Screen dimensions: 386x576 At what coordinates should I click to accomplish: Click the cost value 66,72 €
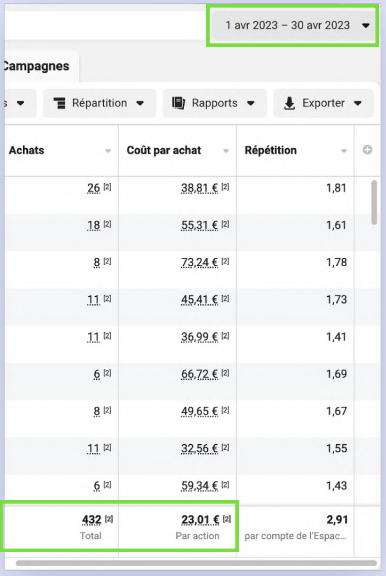click(199, 374)
